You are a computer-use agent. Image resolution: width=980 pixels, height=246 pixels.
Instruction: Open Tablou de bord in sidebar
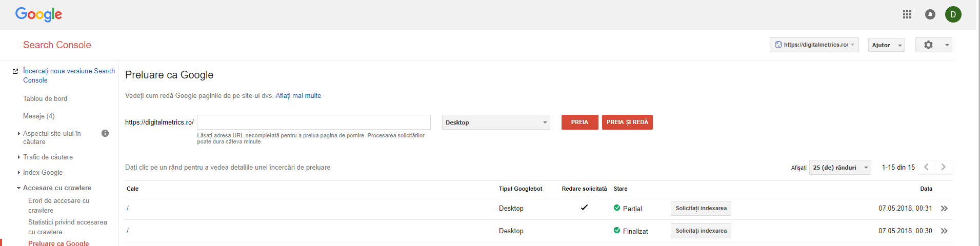[45, 99]
